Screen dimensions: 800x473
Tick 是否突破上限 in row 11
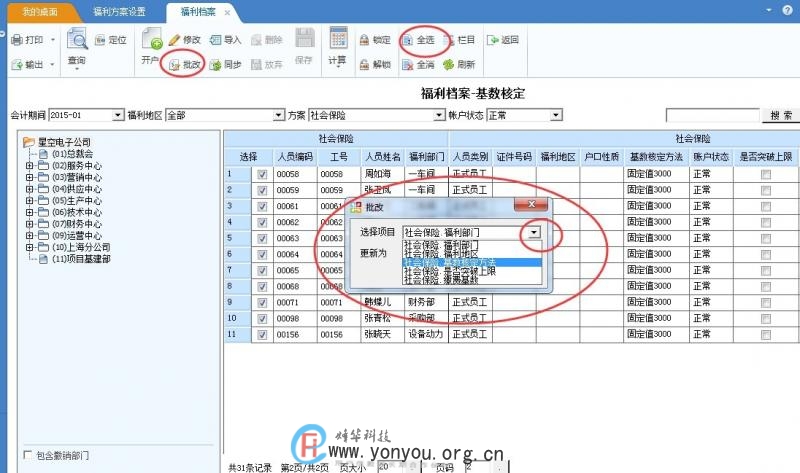pos(766,335)
